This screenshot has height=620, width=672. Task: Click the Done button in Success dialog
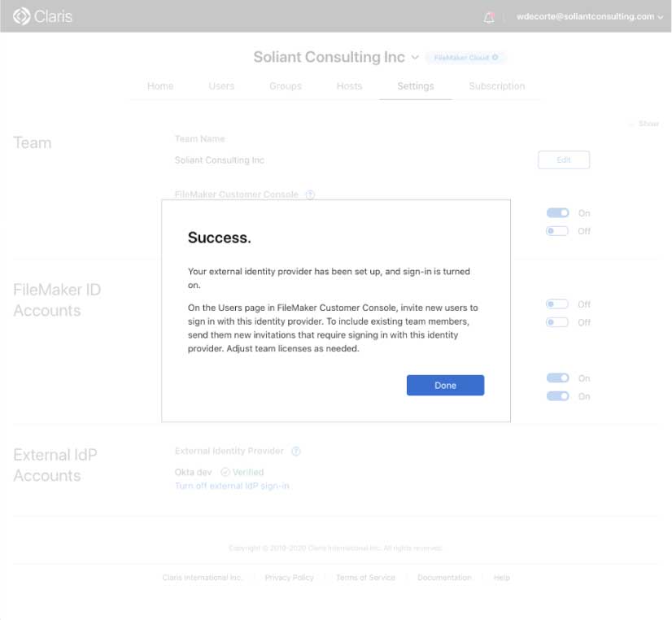[x=445, y=385]
